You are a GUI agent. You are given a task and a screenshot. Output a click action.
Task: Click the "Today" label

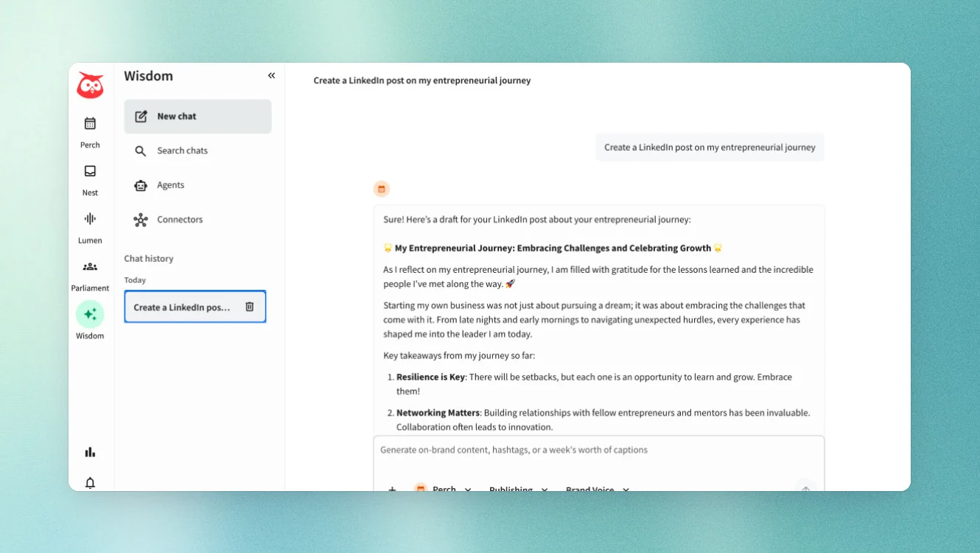[x=135, y=280]
